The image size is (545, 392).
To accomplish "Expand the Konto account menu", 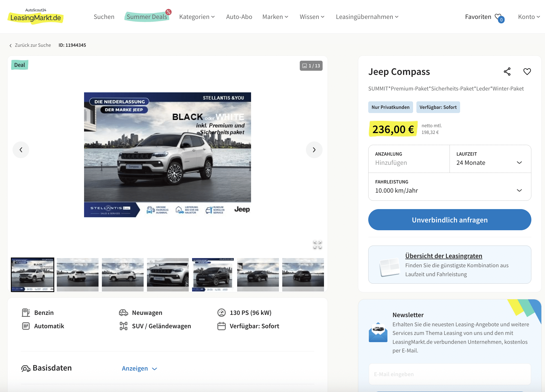I will (x=529, y=17).
